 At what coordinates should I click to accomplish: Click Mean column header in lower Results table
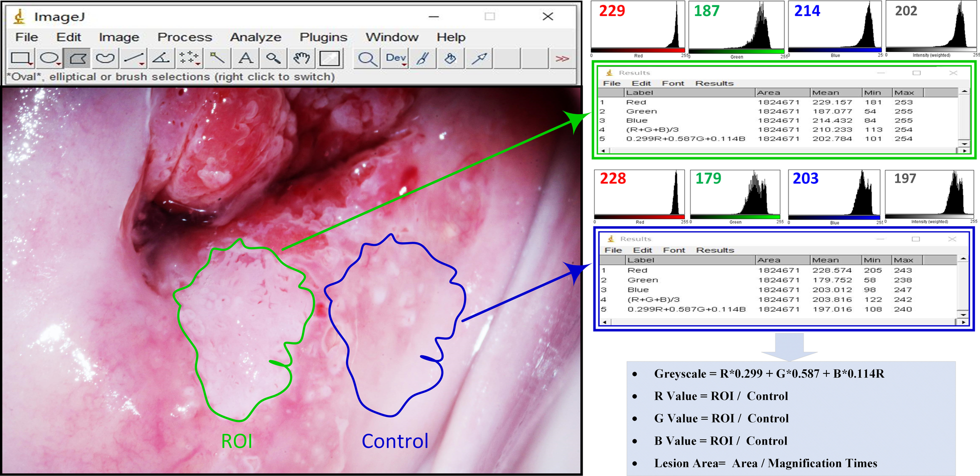(836, 260)
